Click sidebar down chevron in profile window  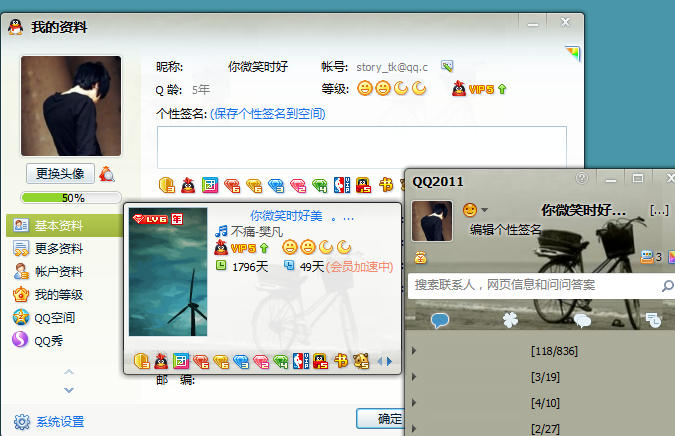click(x=69, y=390)
